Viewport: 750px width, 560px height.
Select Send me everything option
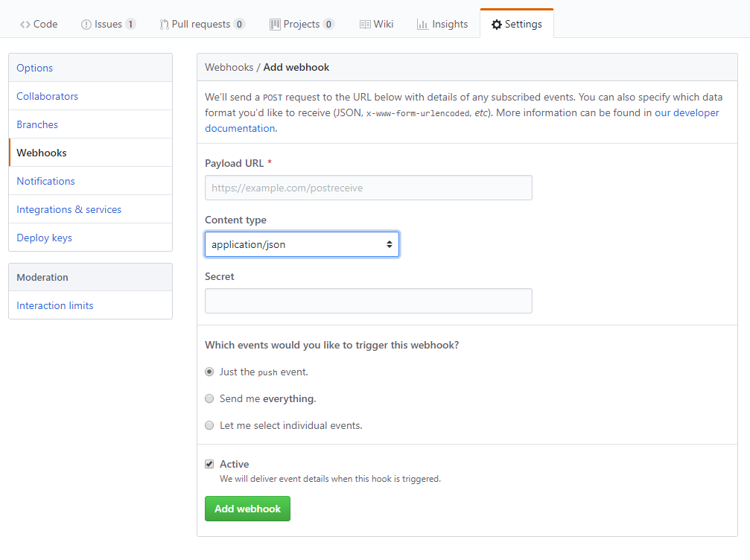coord(209,399)
